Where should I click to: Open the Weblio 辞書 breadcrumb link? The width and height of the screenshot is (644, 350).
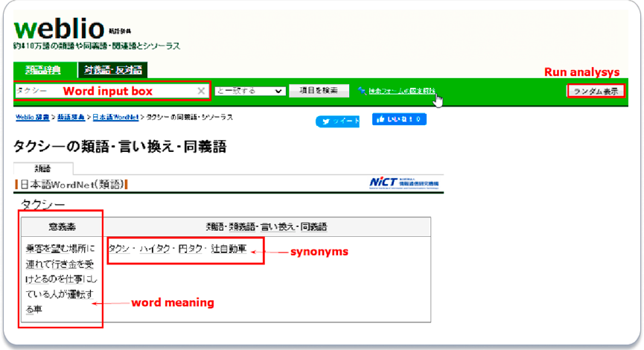pyautogui.click(x=33, y=117)
